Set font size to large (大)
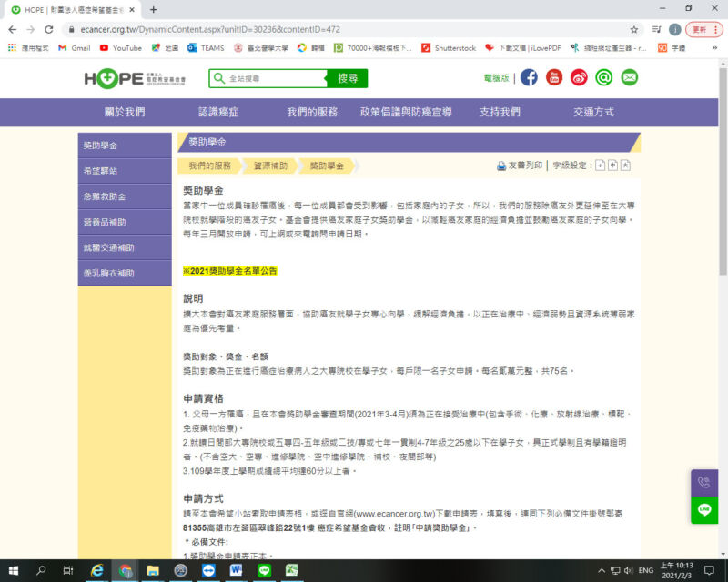The image size is (728, 582). tap(626, 166)
